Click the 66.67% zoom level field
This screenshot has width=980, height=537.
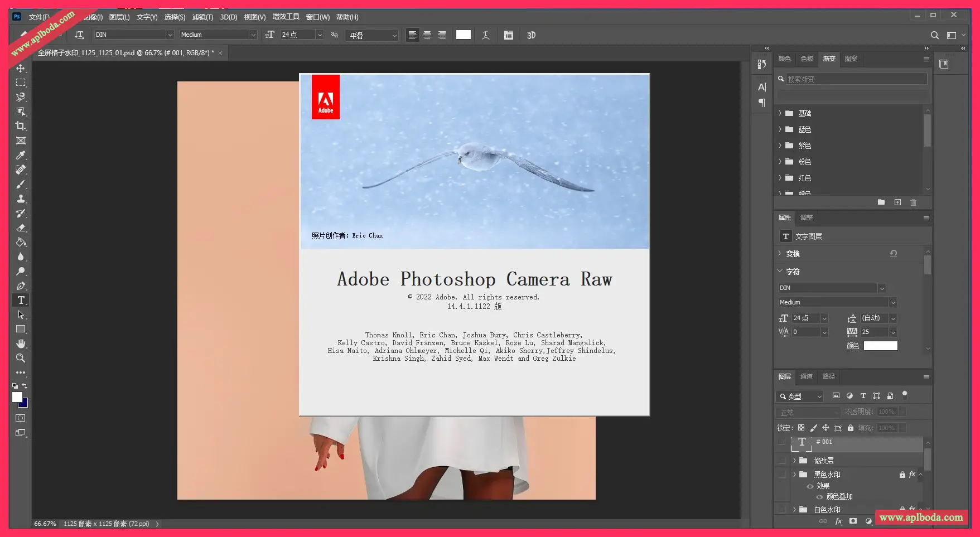point(45,524)
